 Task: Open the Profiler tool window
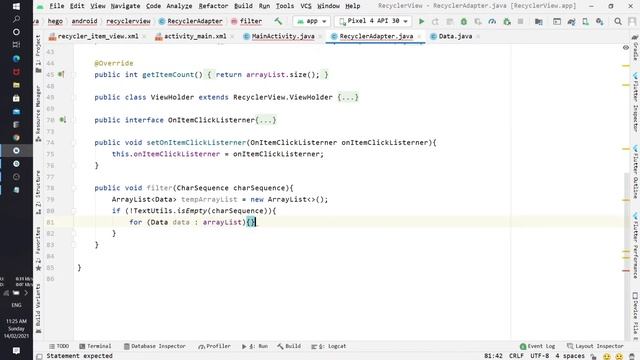(x=214, y=346)
